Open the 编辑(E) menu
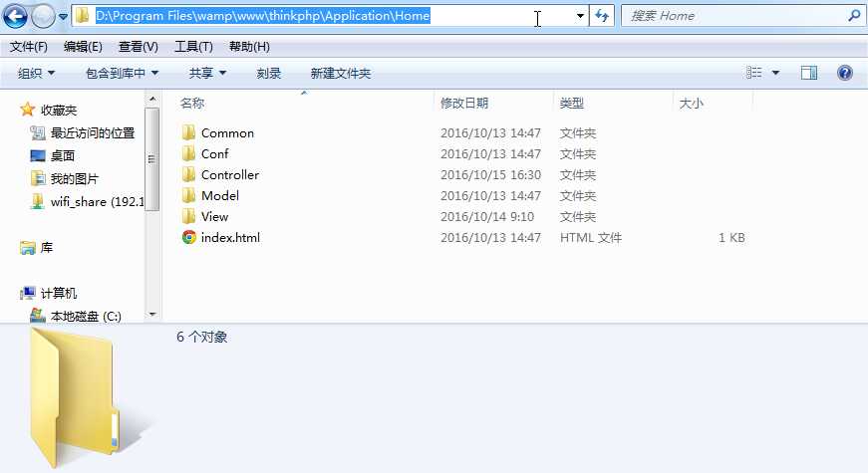868x473 pixels. [83, 47]
